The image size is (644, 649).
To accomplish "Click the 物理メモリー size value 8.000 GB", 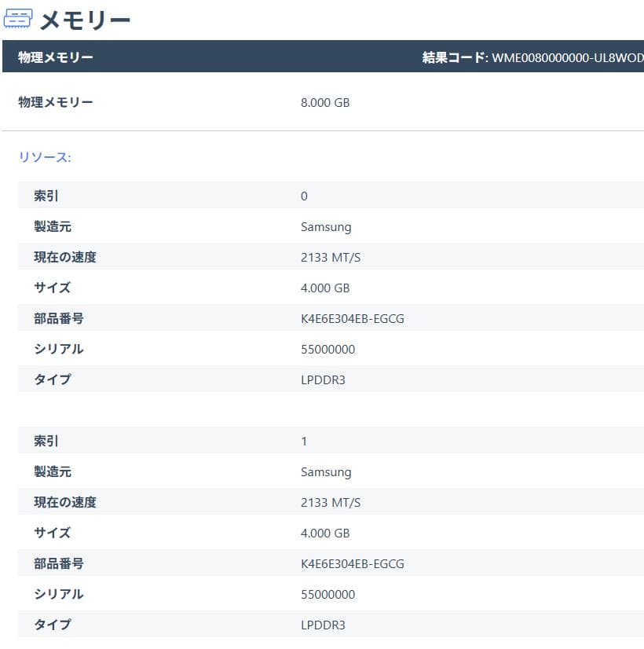I will [x=325, y=102].
